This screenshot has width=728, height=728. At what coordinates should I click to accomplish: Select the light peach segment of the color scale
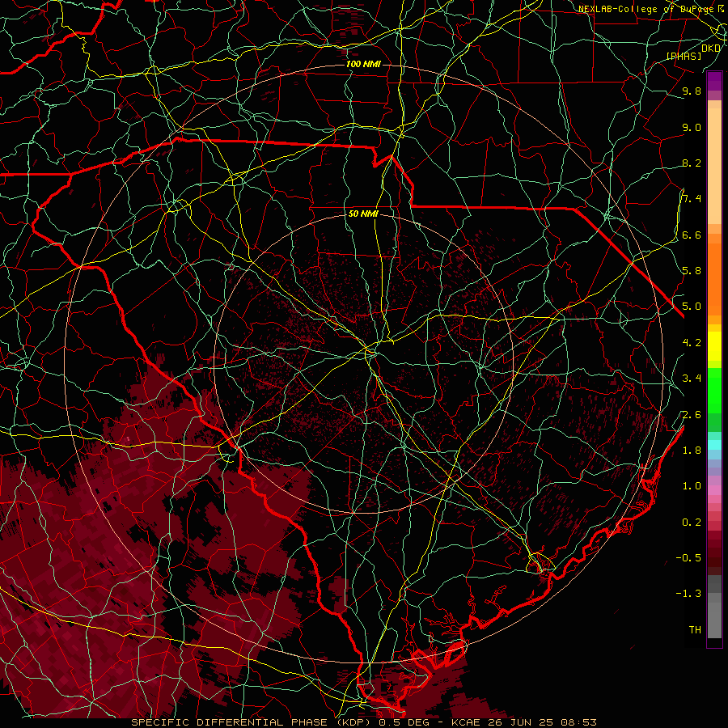coord(714,167)
